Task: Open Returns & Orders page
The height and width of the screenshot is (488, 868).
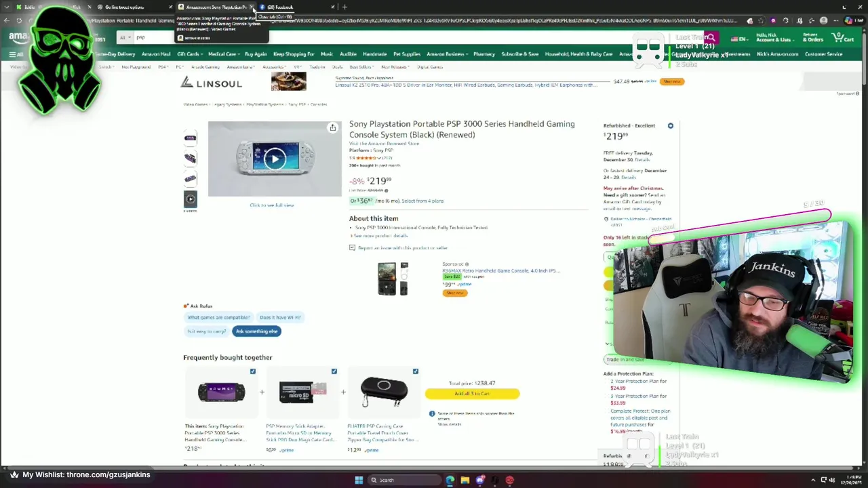Action: (812, 38)
